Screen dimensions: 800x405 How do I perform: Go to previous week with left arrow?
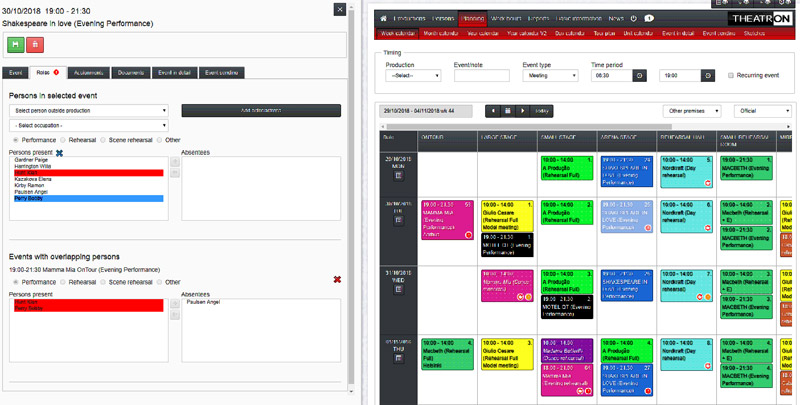(492, 110)
